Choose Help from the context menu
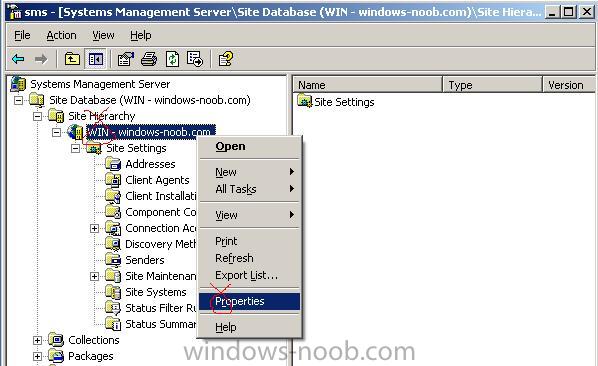The image size is (598, 366). click(249, 327)
